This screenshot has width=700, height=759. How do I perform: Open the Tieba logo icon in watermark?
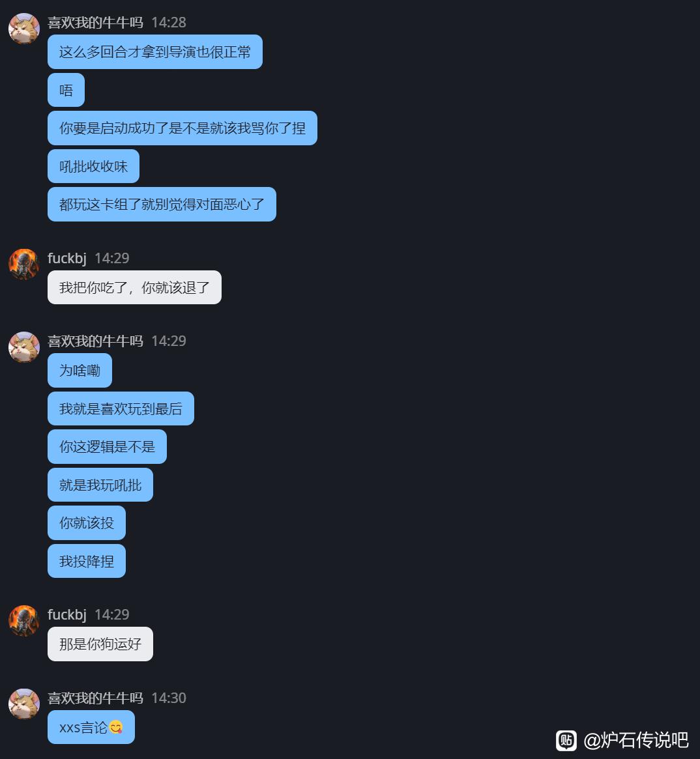[x=566, y=740]
